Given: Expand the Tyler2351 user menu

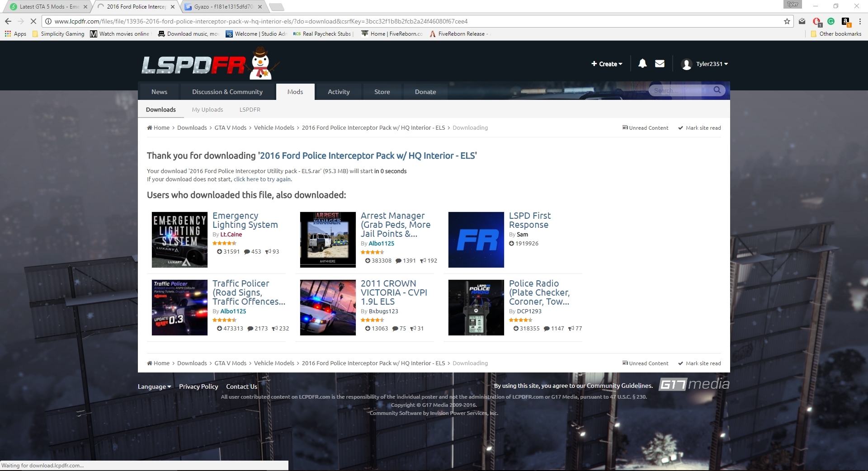Looking at the screenshot, I should (x=712, y=64).
